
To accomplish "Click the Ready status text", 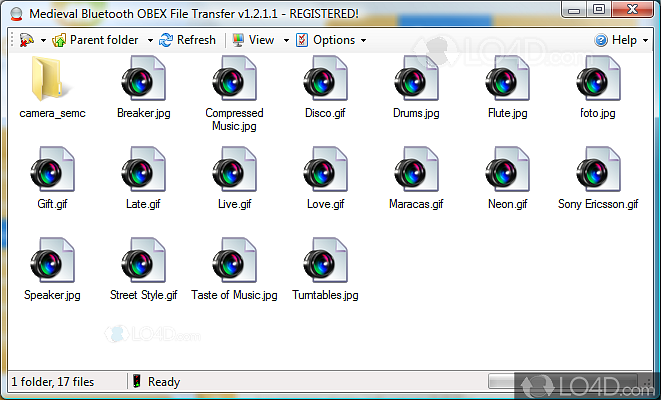I will (x=164, y=382).
